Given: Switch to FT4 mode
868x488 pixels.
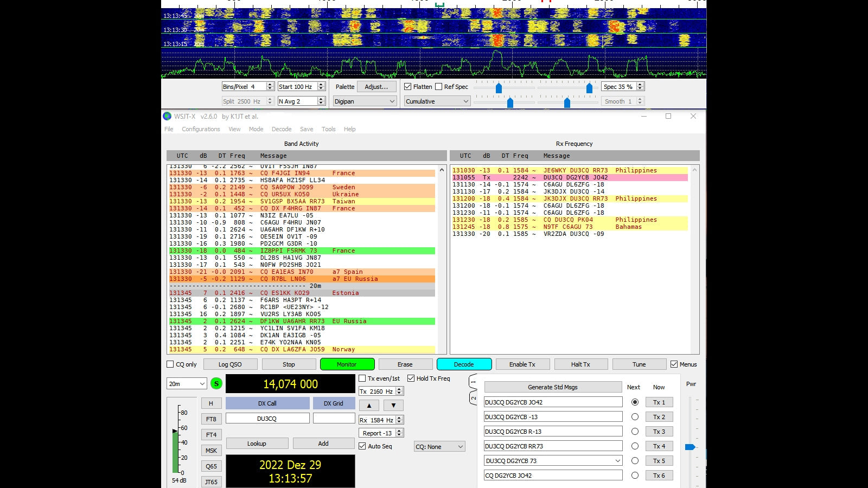Looking at the screenshot, I should pos(211,434).
